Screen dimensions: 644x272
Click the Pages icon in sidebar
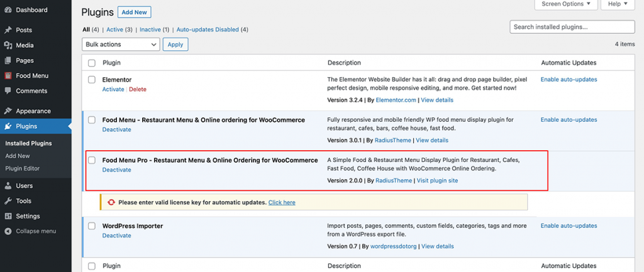click(x=8, y=60)
